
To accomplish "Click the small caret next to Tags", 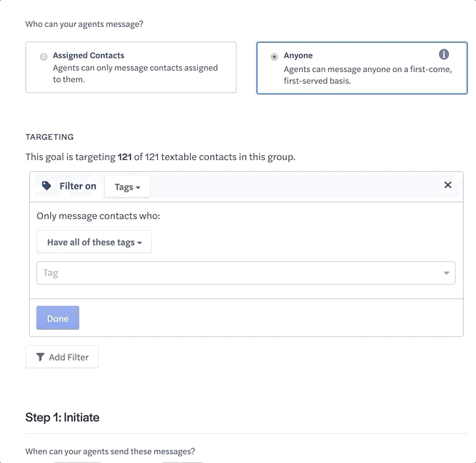I will tap(138, 188).
